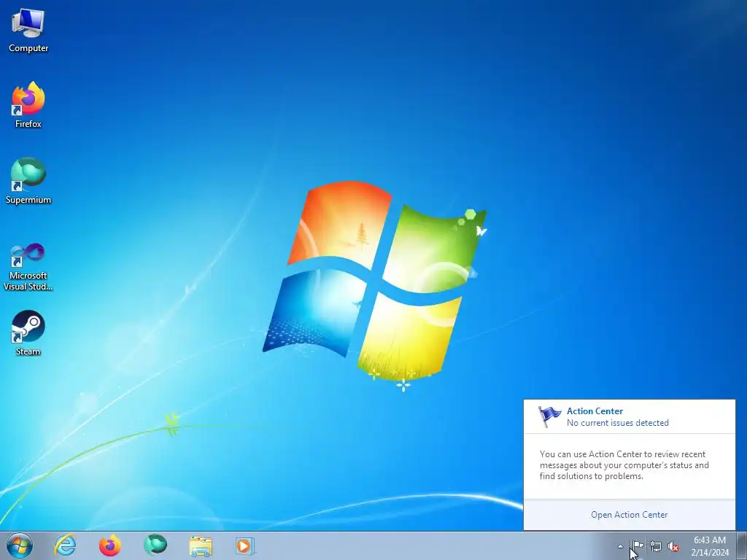Image resolution: width=747 pixels, height=560 pixels.
Task: Click the network status tray icon
Action: (x=656, y=546)
